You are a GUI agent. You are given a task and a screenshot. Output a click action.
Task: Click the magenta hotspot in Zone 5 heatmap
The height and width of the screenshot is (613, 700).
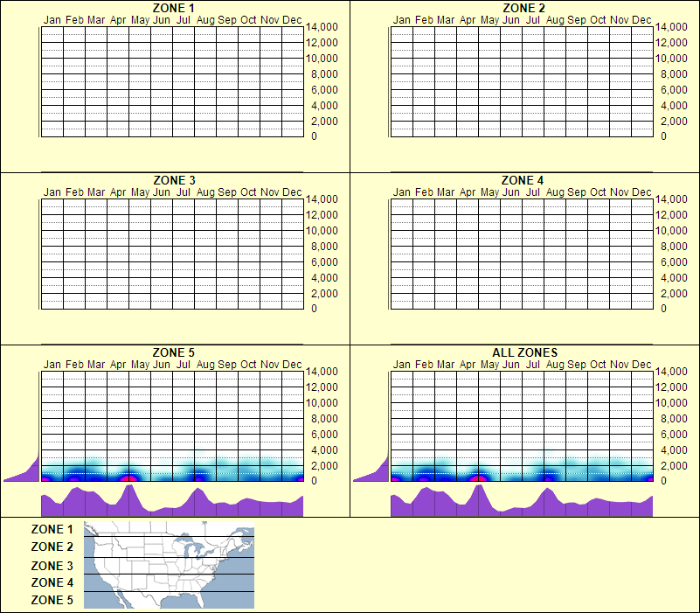[x=129, y=478]
